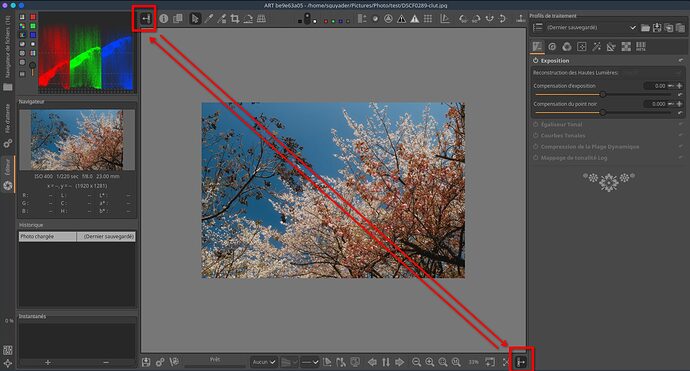Enable the Égaliseur Tonal module

coord(536,125)
